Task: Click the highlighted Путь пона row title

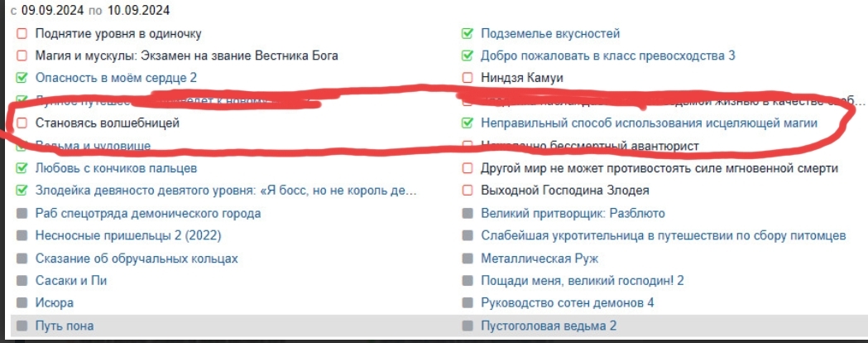Action: point(65,326)
